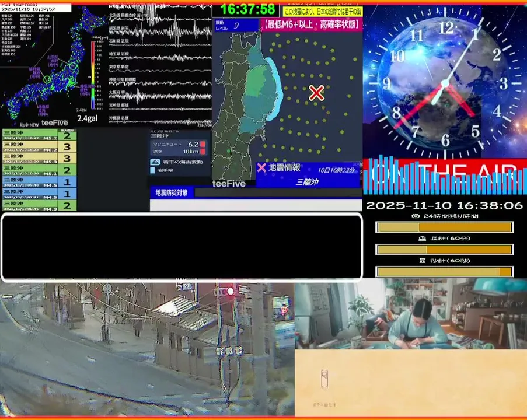
Task: Click the 2025-11-10 16:38:06 timestamp
Action: (444, 205)
